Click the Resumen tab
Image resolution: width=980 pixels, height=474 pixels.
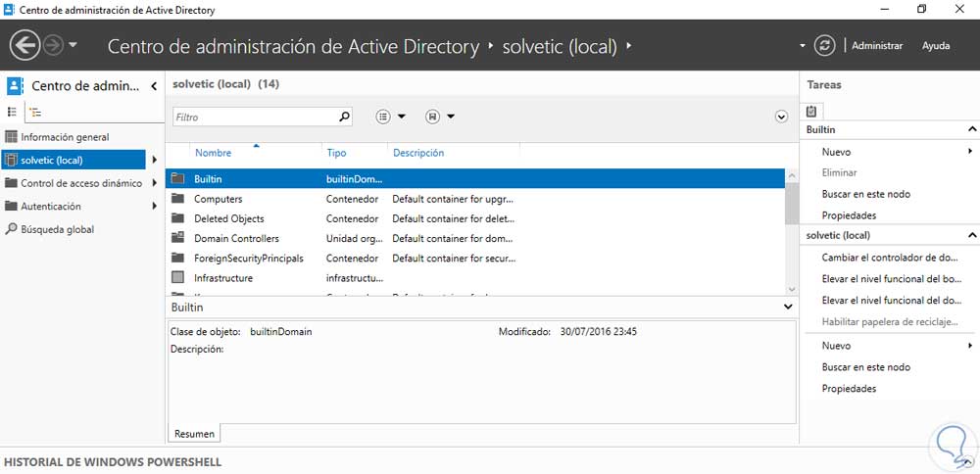click(x=194, y=434)
